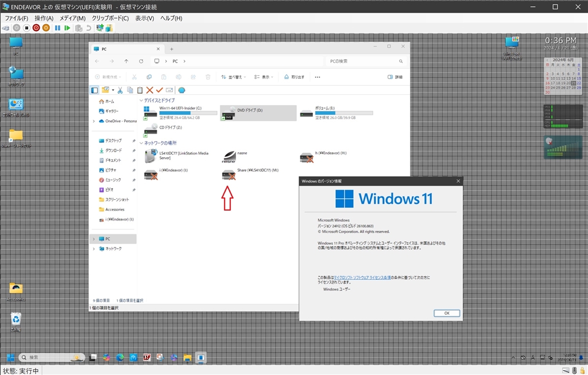Viewport: 588px width, 375px height.
Task: Open the ごみ箱 Recycle Bin desktop icon
Action: [x=16, y=322]
